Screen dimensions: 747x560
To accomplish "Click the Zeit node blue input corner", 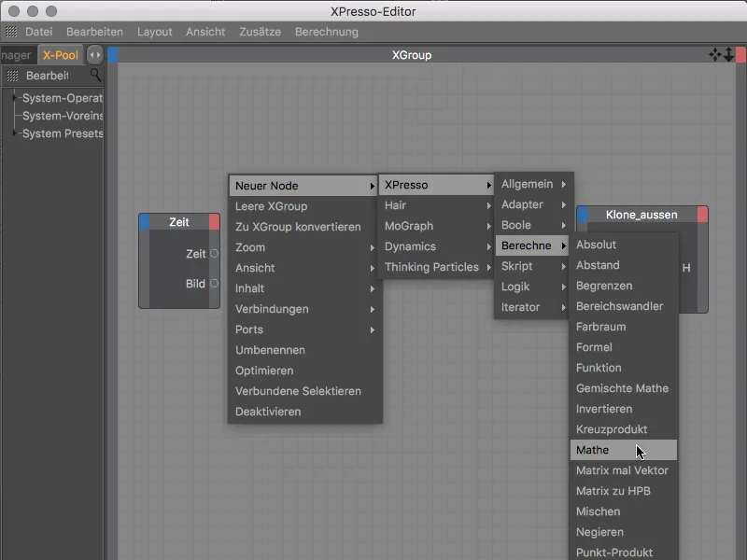I will click(145, 222).
